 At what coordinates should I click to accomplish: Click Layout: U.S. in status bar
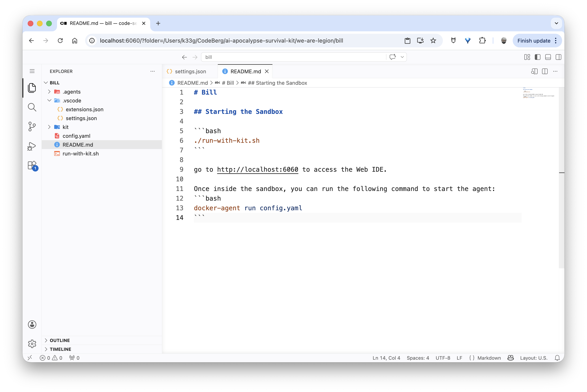534,358
